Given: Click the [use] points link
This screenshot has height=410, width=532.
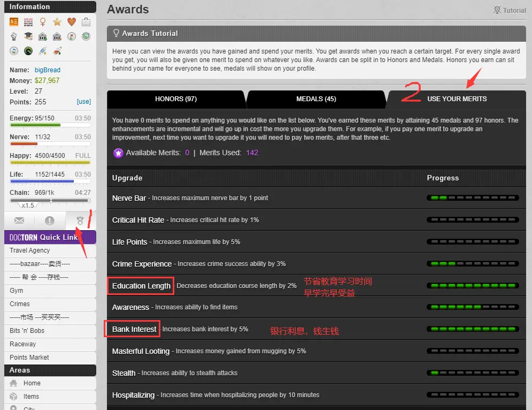Looking at the screenshot, I should (84, 102).
